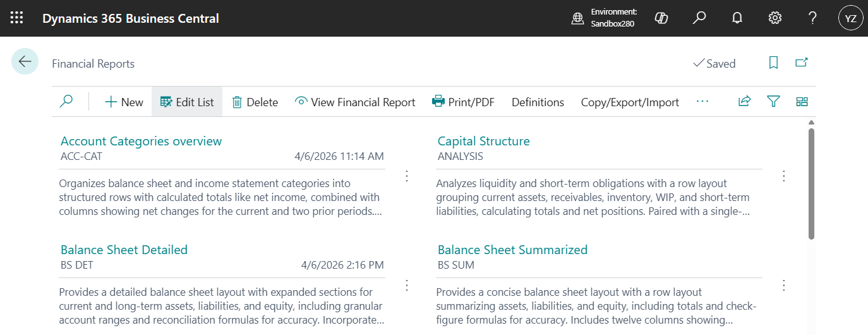This screenshot has height=335, width=868.
Task: Click the Dynamics 365 Business Central title
Action: pos(131,18)
